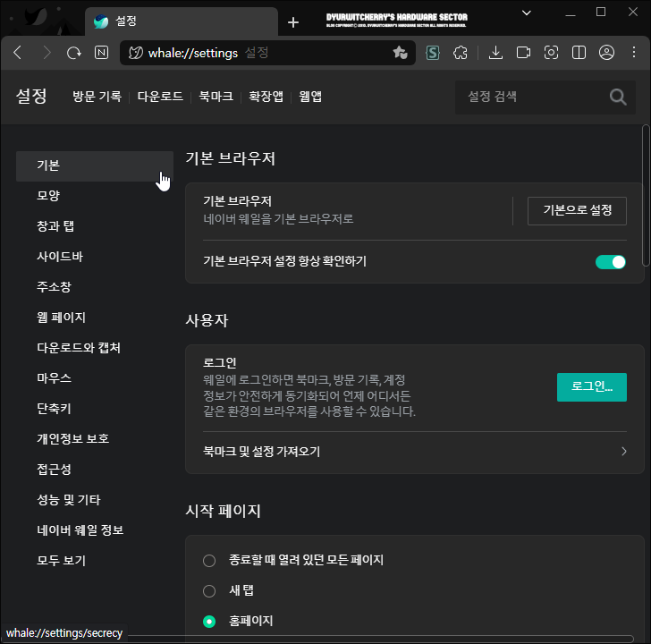The image size is (651, 644).
Task: Select 종료할 때 열려 있던 모든 페이지 radio
Action: (209, 561)
